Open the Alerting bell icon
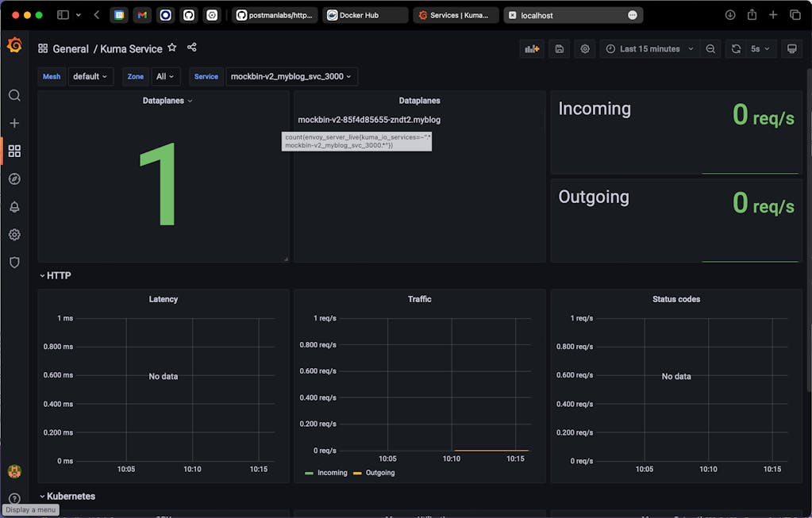 click(x=14, y=207)
